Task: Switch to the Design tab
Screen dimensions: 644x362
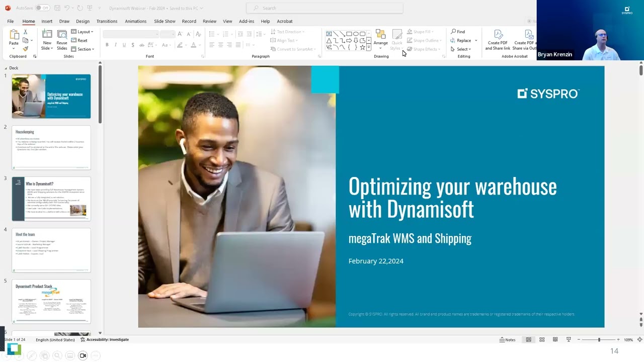Action: tap(83, 21)
